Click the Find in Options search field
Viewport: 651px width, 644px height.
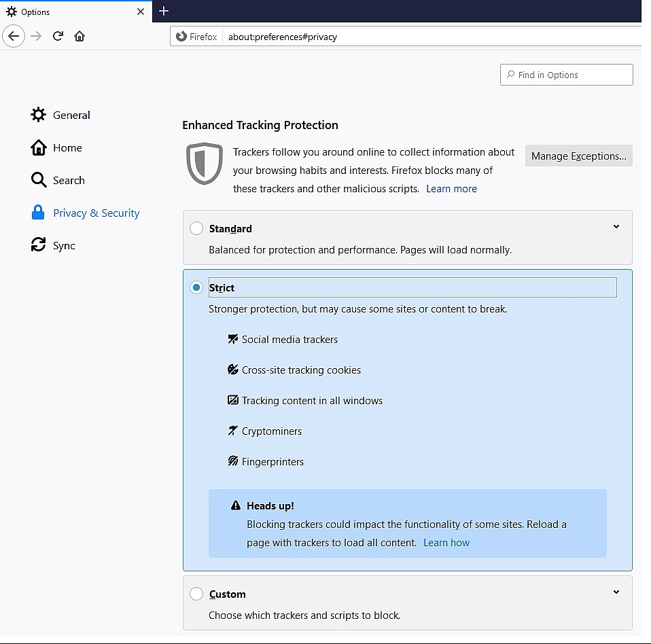tap(566, 75)
